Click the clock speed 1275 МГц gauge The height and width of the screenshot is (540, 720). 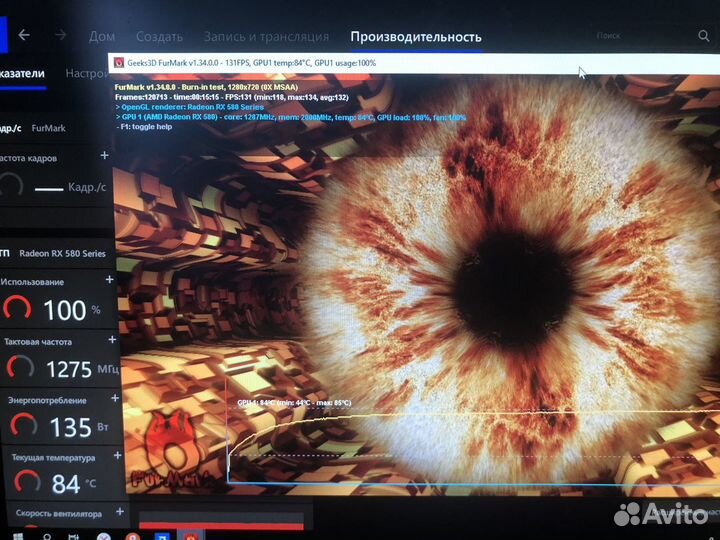[x=20, y=368]
